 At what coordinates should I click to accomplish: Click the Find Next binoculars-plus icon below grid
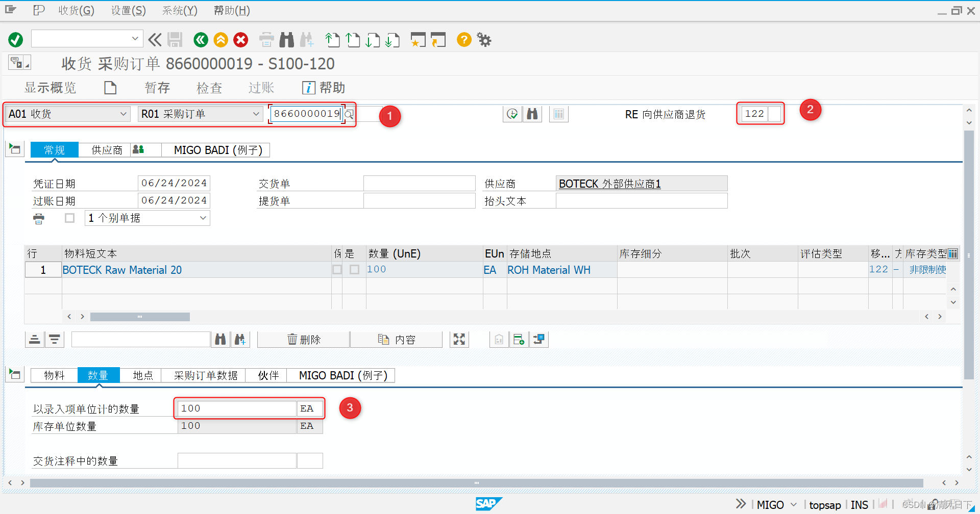[240, 340]
